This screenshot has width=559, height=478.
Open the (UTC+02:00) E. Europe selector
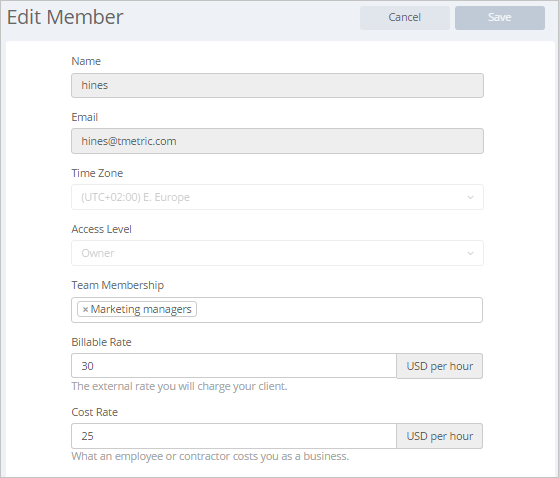(x=277, y=197)
